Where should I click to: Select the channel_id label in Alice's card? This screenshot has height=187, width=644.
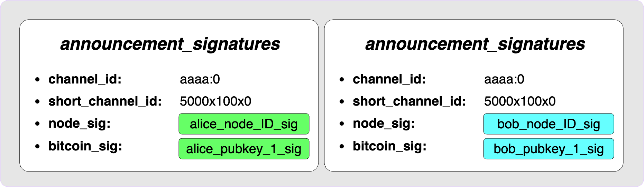point(85,79)
